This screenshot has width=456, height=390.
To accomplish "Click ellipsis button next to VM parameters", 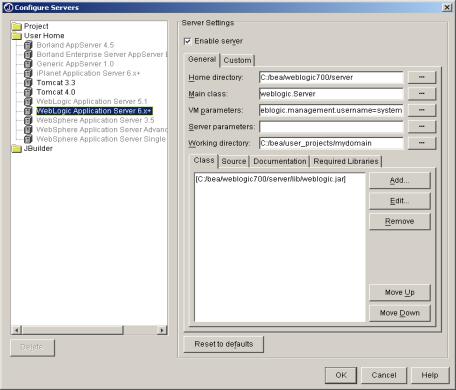I will [422, 110].
